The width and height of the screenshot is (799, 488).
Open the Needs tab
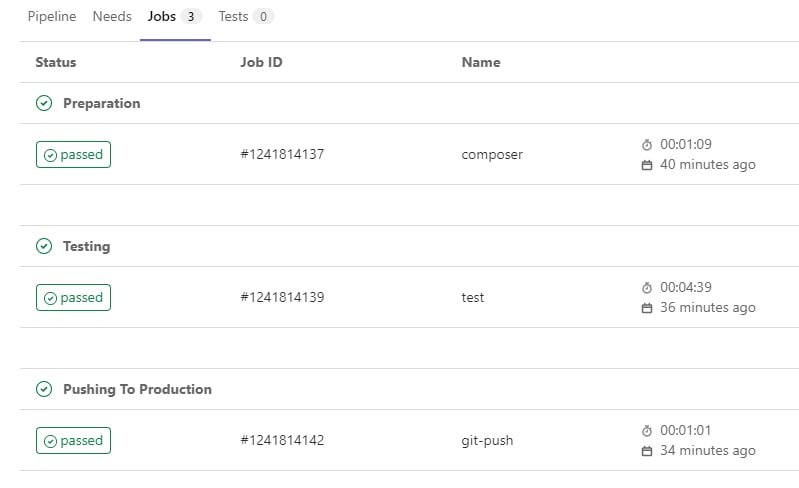(112, 16)
